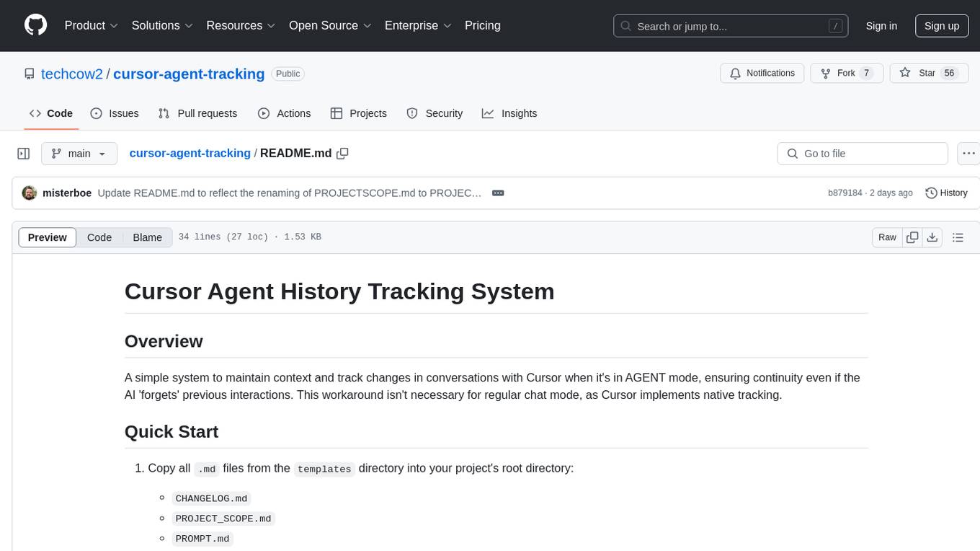This screenshot has height=551, width=980.
Task: Click the 'PROJECT_SCOPE.md' list item
Action: [223, 519]
